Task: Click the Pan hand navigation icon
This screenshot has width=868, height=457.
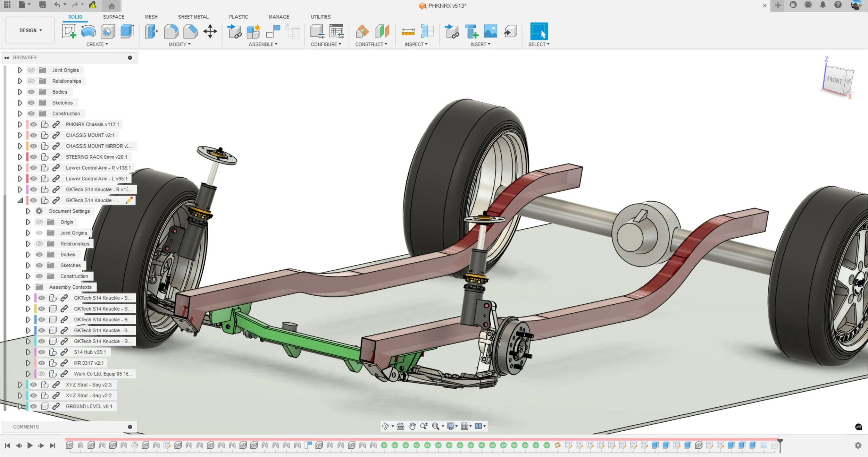Action: point(412,426)
